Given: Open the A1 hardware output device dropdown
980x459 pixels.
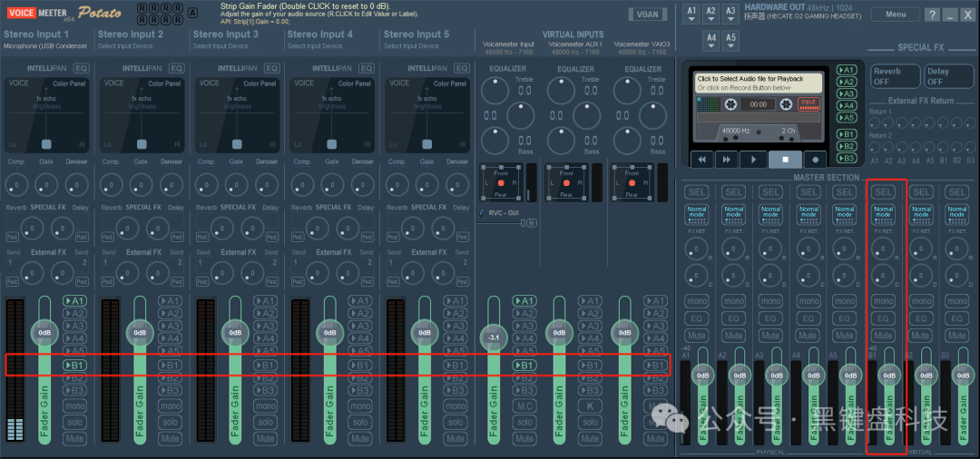Looking at the screenshot, I should [x=691, y=15].
